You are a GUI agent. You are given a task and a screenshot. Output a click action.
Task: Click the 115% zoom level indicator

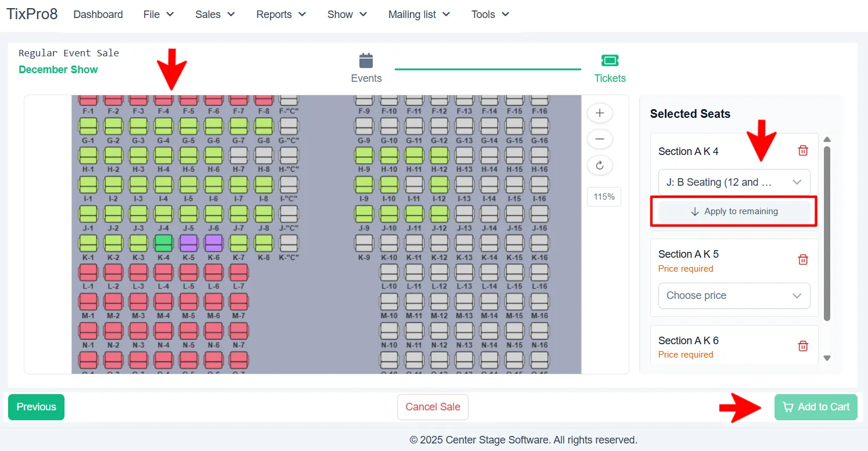(x=604, y=197)
